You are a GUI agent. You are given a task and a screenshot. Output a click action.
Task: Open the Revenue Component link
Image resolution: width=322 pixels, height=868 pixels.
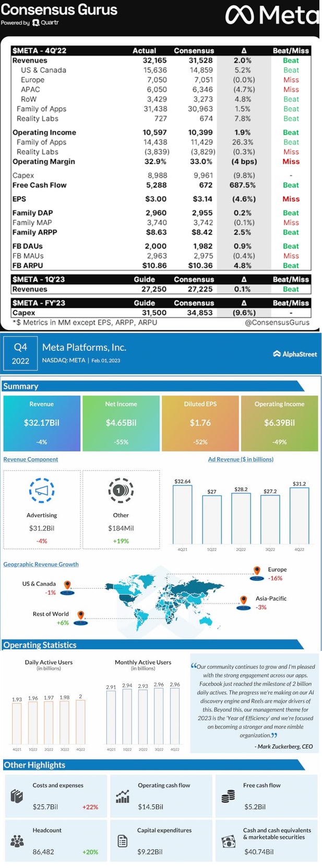[31, 459]
